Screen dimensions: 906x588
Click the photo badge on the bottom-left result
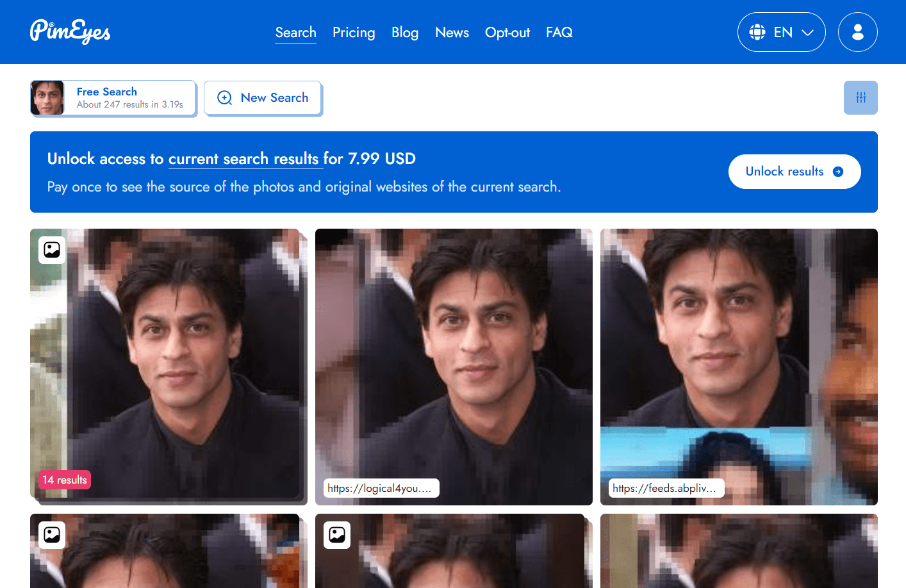pos(51,535)
